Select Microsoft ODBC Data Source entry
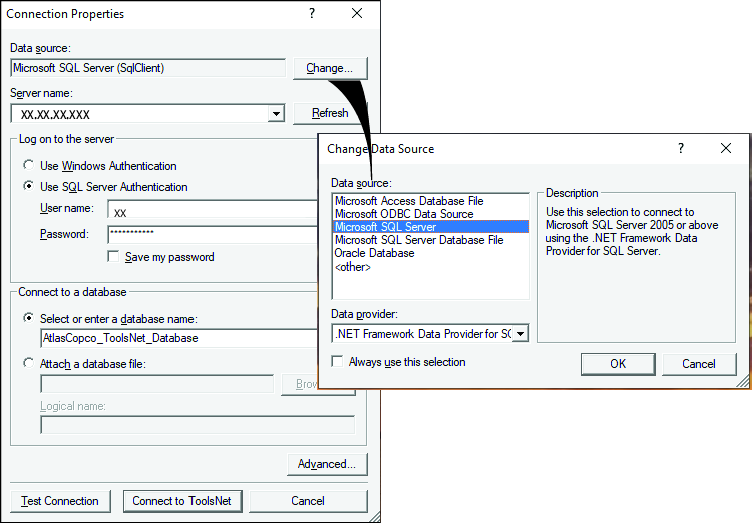 [x=430, y=214]
